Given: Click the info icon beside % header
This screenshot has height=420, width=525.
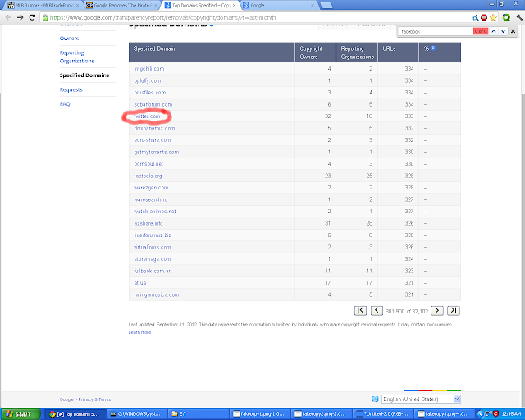Looking at the screenshot, I should pos(433,48).
